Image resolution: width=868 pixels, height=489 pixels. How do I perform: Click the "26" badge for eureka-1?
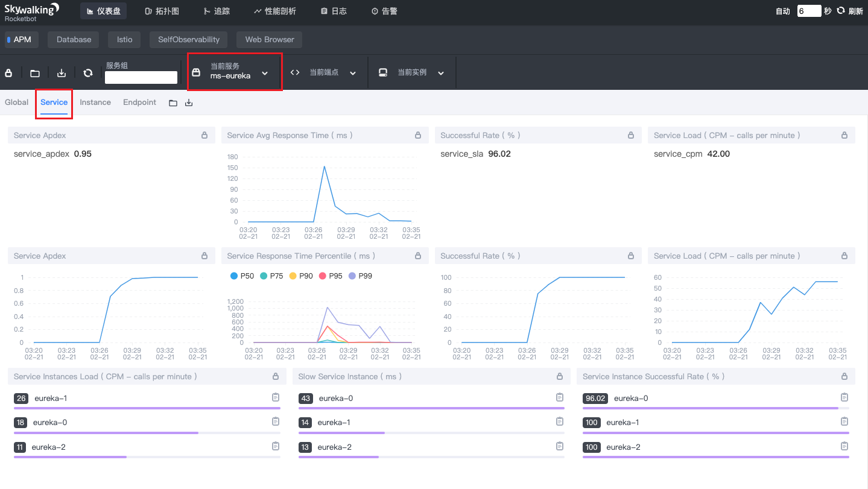21,399
